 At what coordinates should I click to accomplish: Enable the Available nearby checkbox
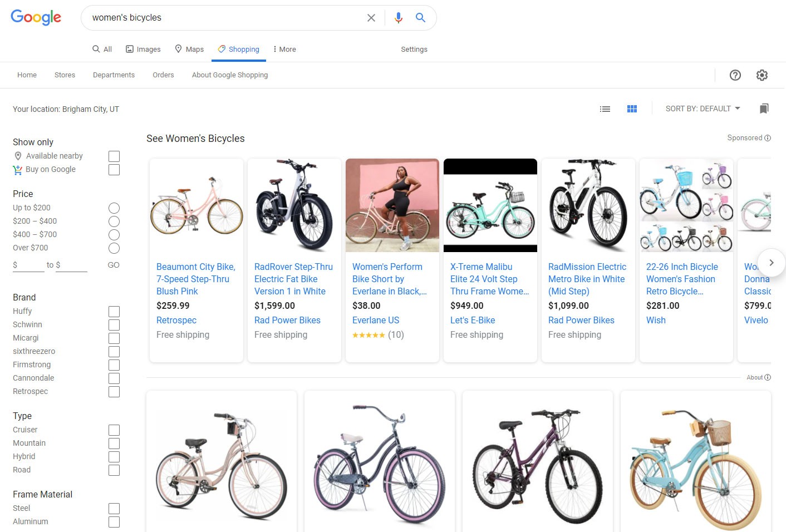click(114, 156)
